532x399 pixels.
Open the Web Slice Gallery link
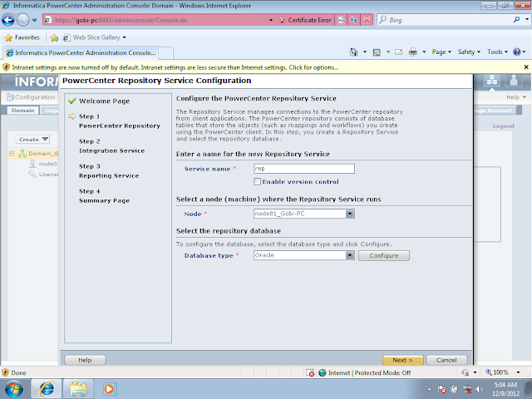pos(95,37)
